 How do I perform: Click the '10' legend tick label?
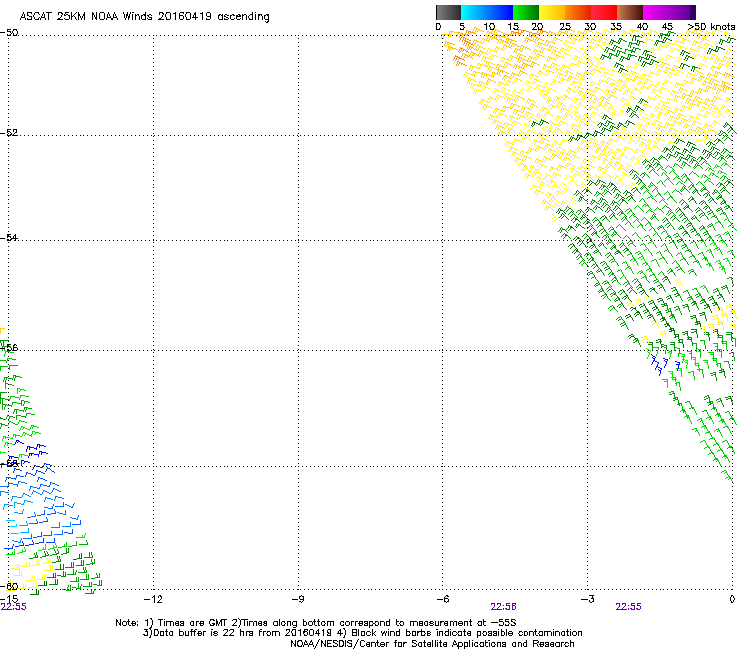click(x=489, y=27)
